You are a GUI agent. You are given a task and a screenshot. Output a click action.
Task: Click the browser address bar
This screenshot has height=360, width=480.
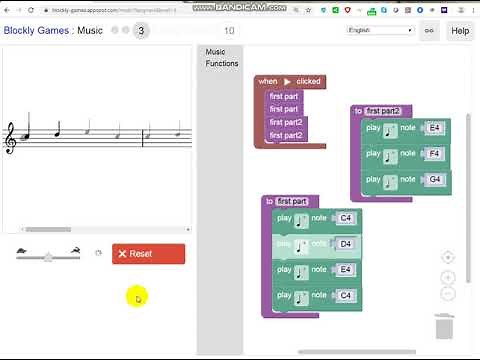(x=170, y=10)
